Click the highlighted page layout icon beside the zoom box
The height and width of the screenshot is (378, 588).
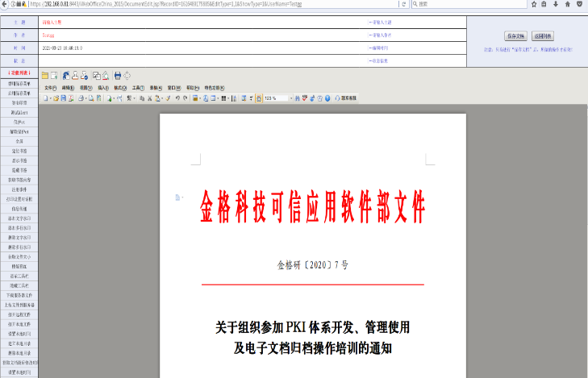coord(259,98)
